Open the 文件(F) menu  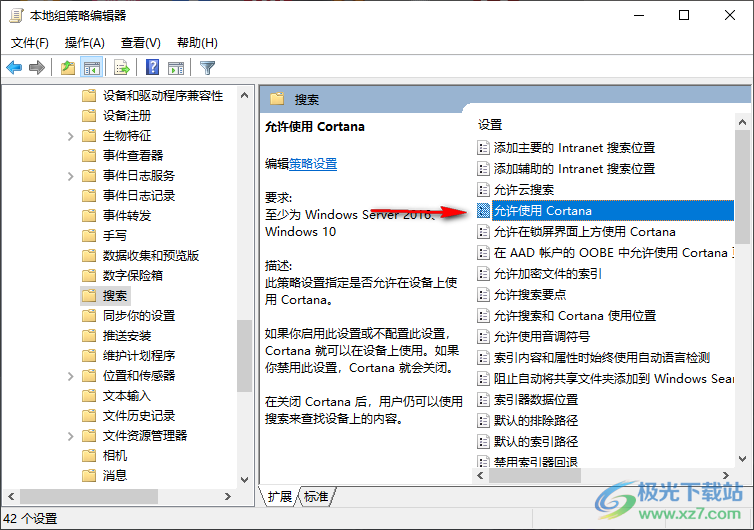point(30,43)
